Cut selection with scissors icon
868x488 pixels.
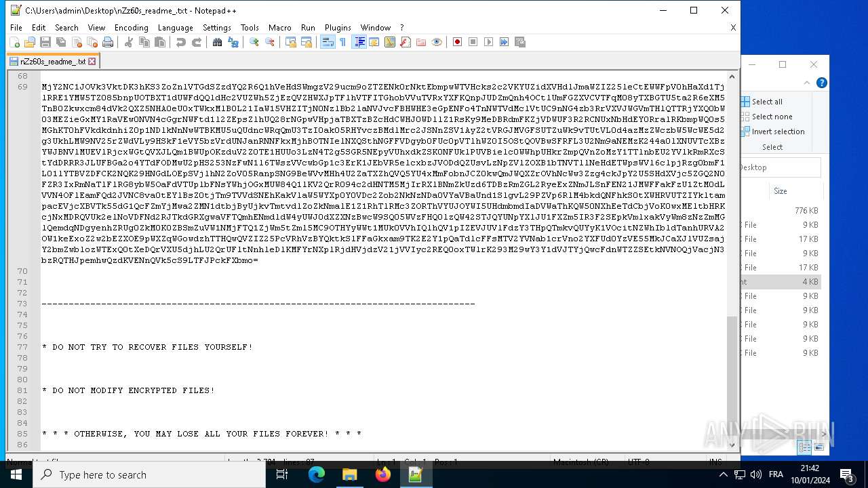pyautogui.click(x=129, y=42)
